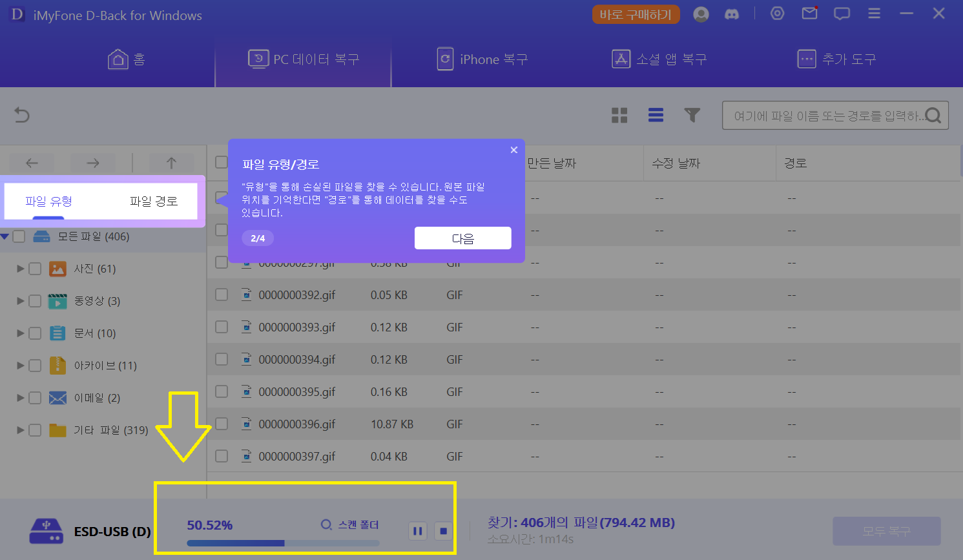Image resolution: width=963 pixels, height=560 pixels.
Task: Open the filter funnel
Action: [x=692, y=116]
